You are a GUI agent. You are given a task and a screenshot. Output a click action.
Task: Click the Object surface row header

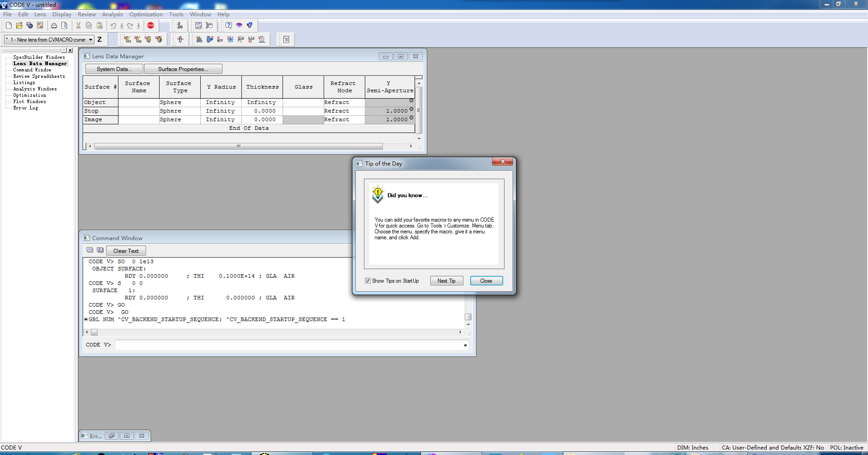(x=100, y=103)
